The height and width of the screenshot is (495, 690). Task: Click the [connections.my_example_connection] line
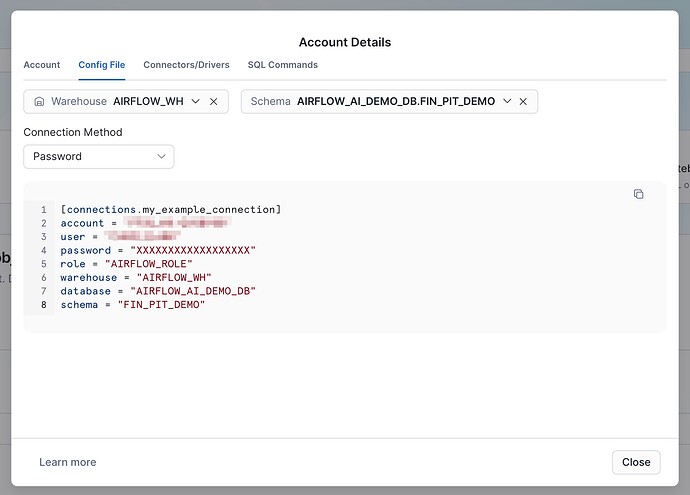[171, 209]
